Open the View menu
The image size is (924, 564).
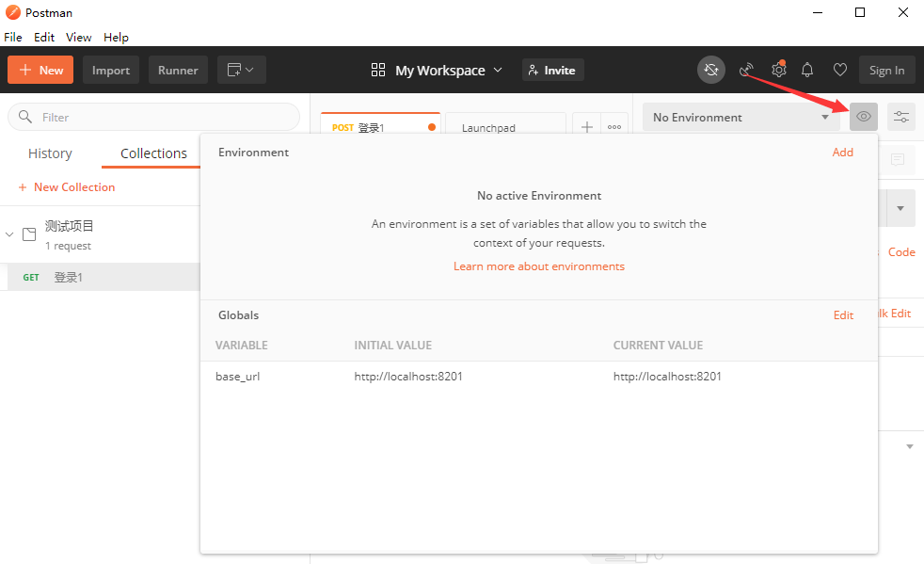(x=78, y=37)
